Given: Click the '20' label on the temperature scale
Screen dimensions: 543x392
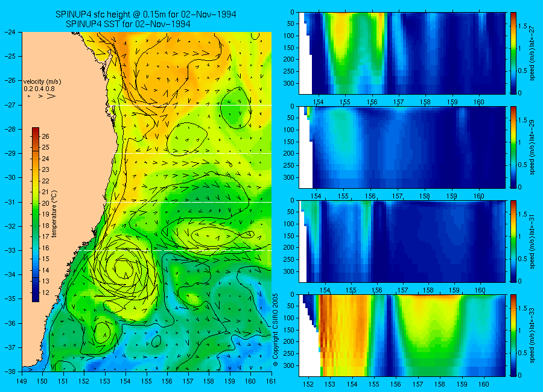Looking at the screenshot, I should 45,203.
